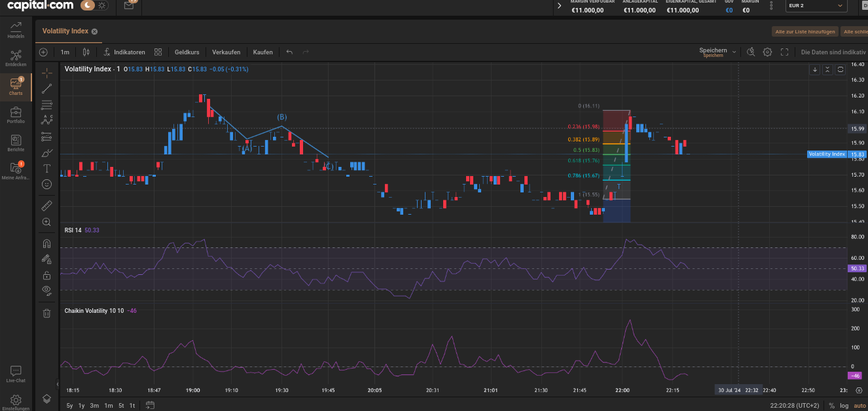Delete drawings with the trash icon
The image size is (868, 411).
(46, 313)
